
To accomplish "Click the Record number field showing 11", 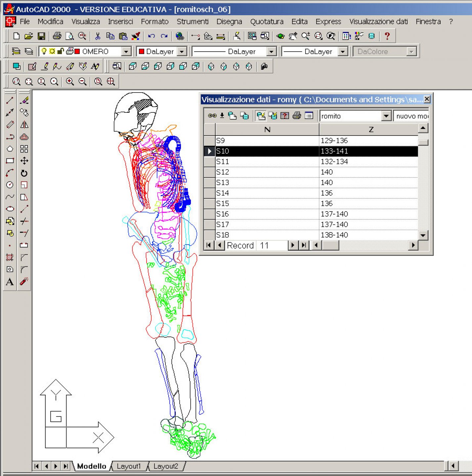I will point(272,245).
